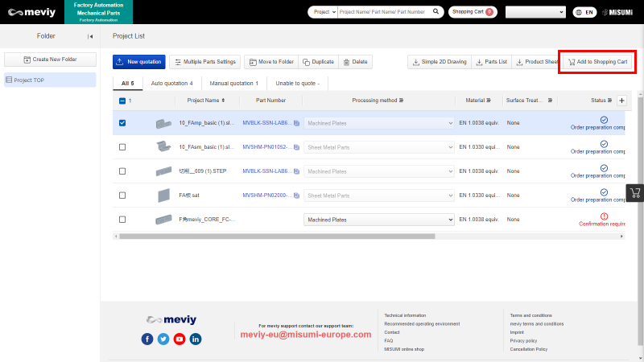Open meviy LinkedIn page icon
This screenshot has height=362, width=644.
tap(195, 339)
